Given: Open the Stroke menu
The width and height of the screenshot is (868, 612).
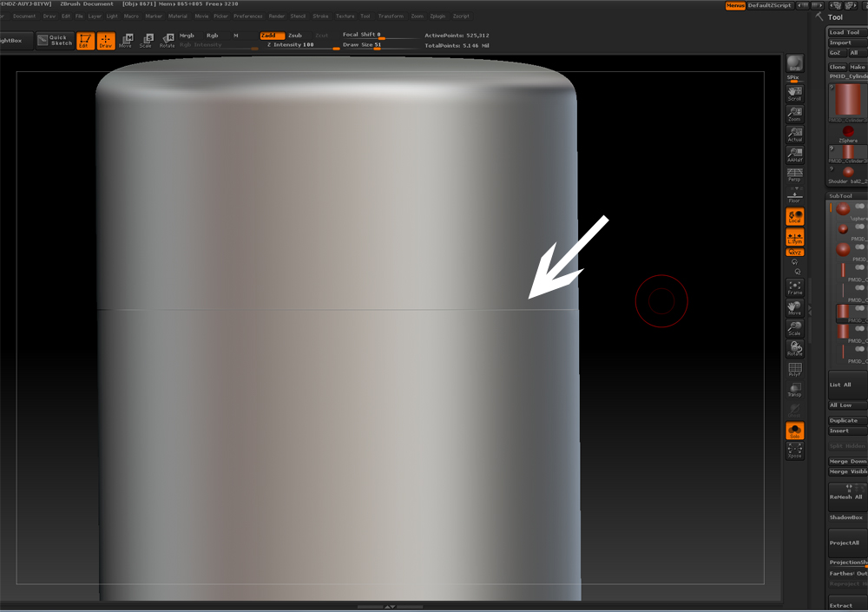Looking at the screenshot, I should (320, 16).
